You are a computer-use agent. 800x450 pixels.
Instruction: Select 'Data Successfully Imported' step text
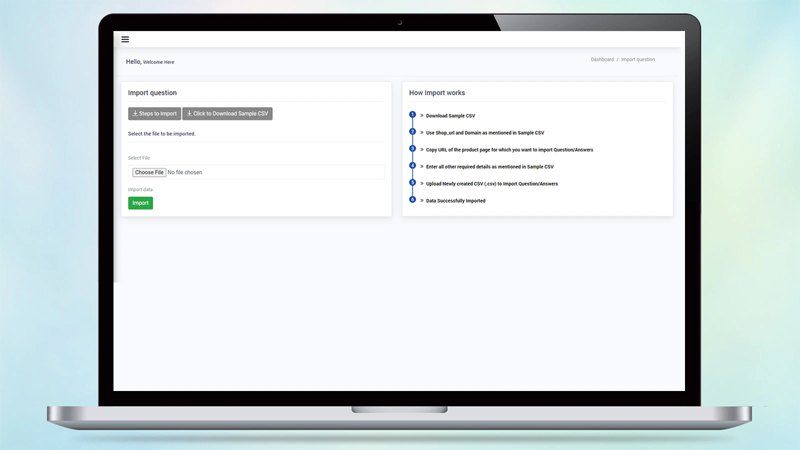[456, 201]
